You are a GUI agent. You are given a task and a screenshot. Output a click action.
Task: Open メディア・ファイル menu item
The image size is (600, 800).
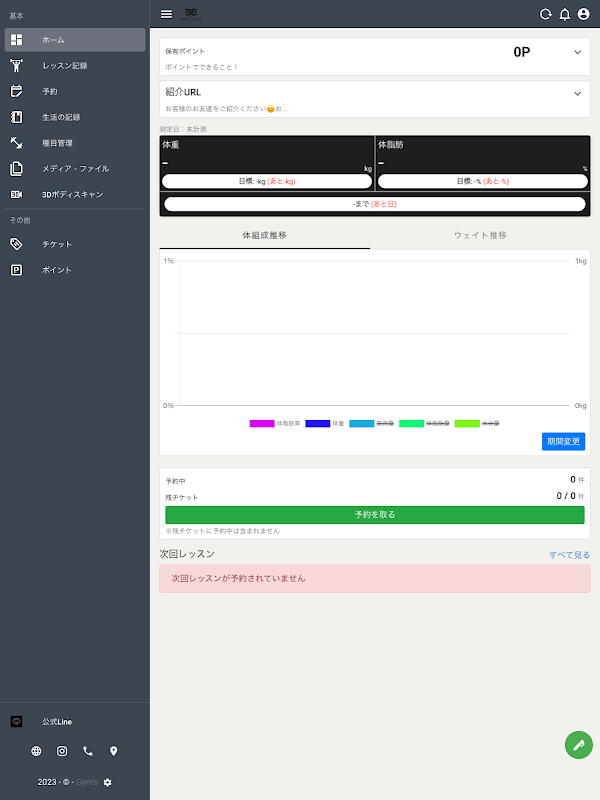point(75,168)
